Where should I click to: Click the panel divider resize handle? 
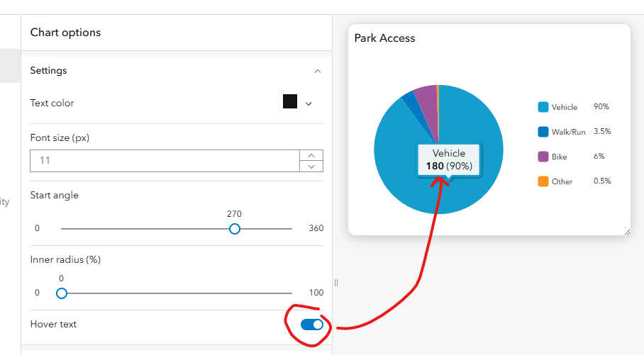336,282
